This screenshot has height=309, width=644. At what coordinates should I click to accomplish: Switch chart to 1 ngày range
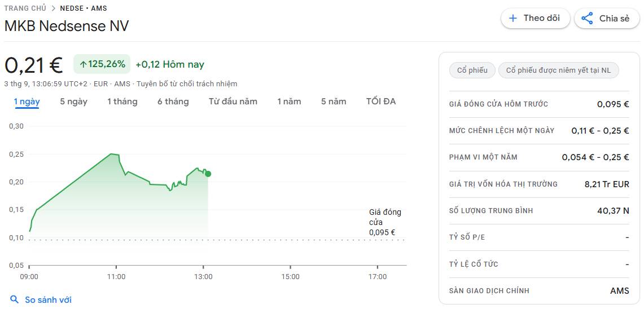click(27, 101)
